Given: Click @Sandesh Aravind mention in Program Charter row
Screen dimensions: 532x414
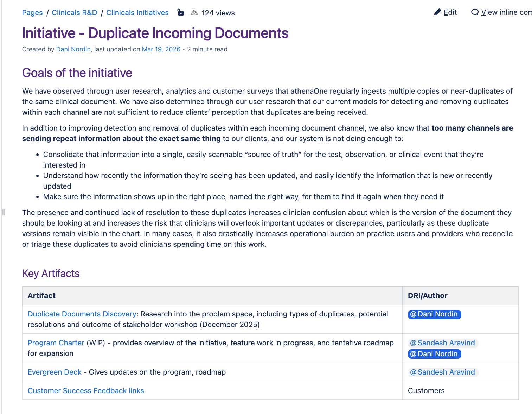Looking at the screenshot, I should 443,343.
